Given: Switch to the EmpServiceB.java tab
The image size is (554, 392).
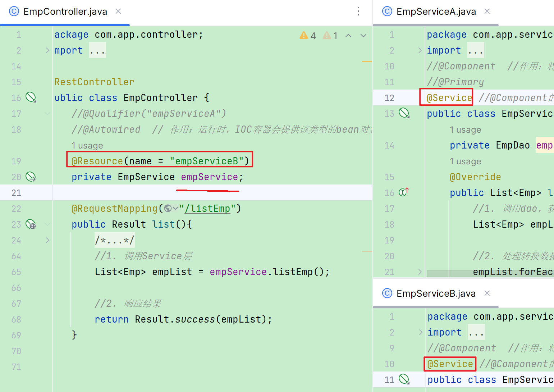Looking at the screenshot, I should pyautogui.click(x=436, y=293).
